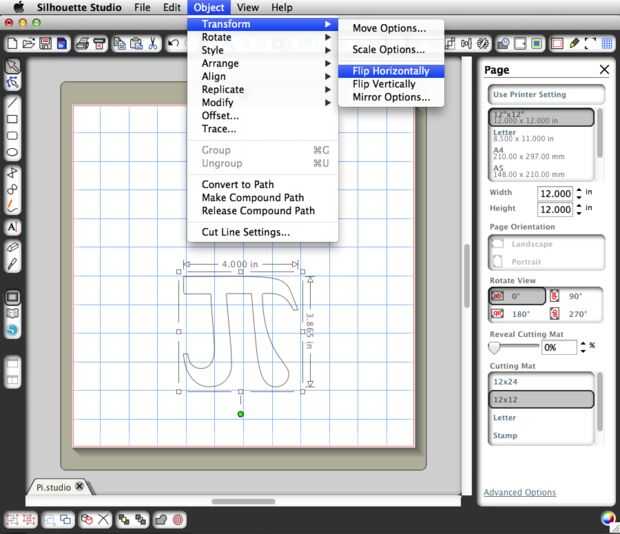This screenshot has width=620, height=534.
Task: Click the Send to Silhouette cutter icon
Action: (100, 43)
